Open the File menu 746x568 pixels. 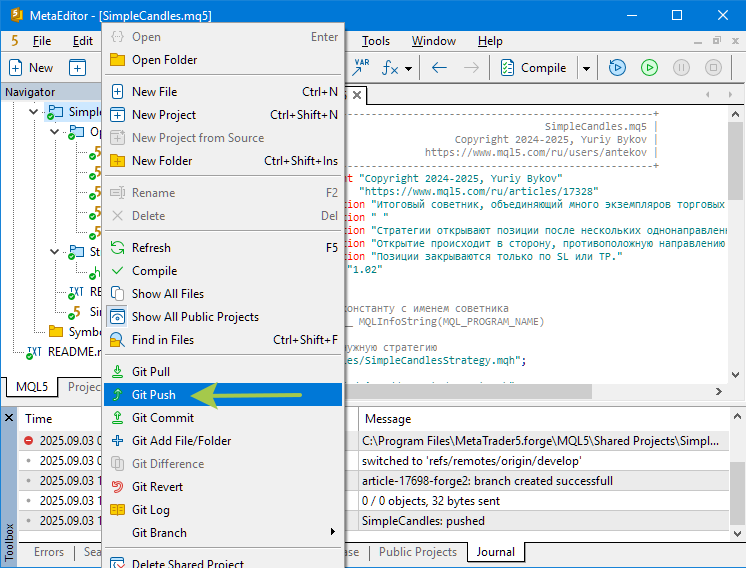coord(41,41)
